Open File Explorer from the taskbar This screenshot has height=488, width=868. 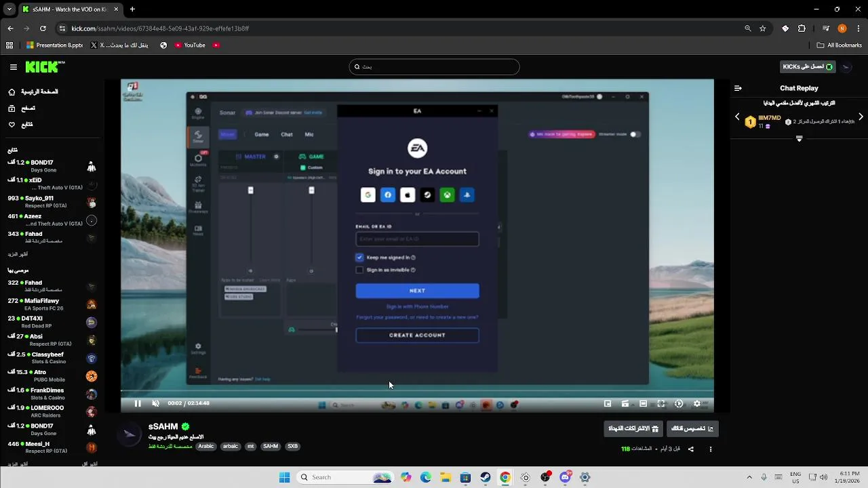(446, 477)
